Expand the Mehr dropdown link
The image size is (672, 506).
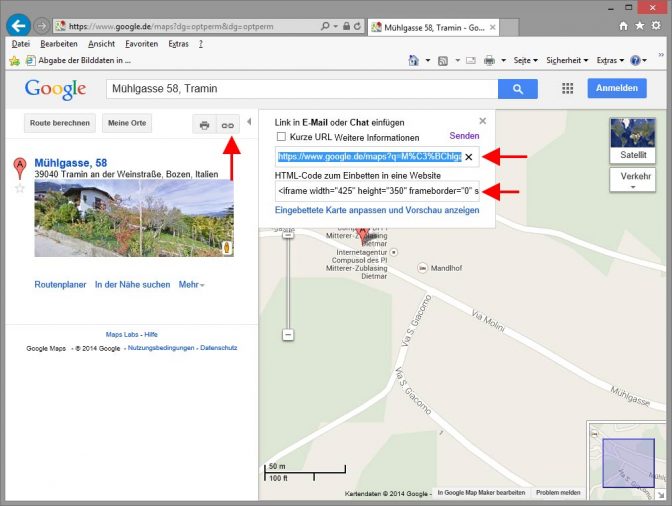[191, 284]
